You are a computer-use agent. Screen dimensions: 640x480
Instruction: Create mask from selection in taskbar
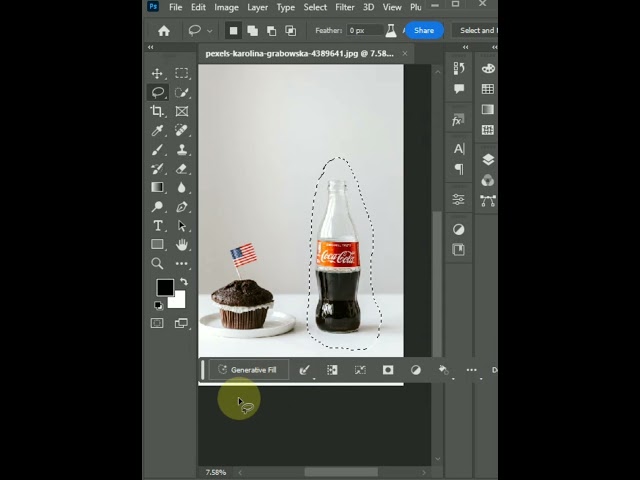[388, 370]
